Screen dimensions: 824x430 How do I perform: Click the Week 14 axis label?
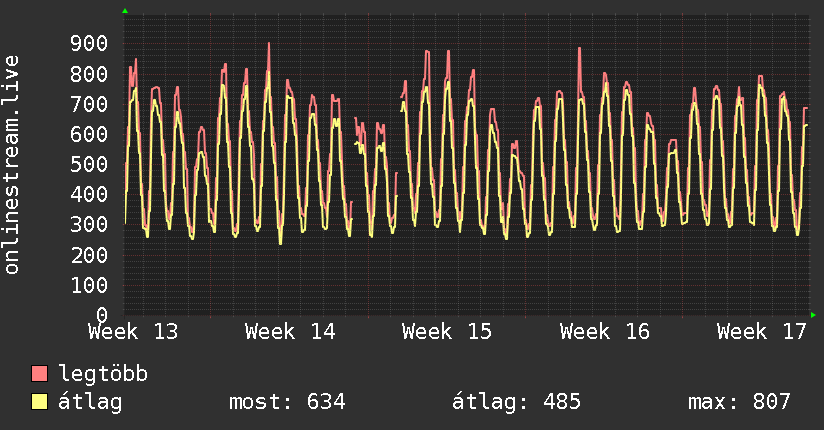pyautogui.click(x=290, y=332)
